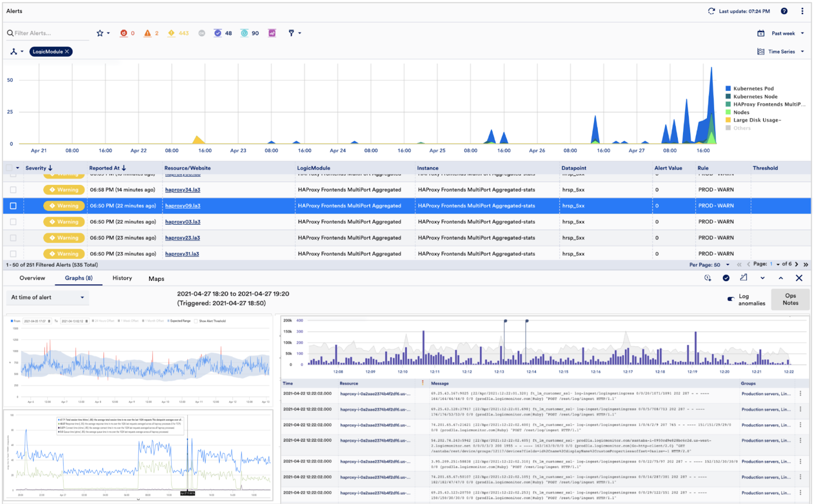The image size is (814, 504).
Task: Click the star saved filters icon
Action: tap(100, 33)
